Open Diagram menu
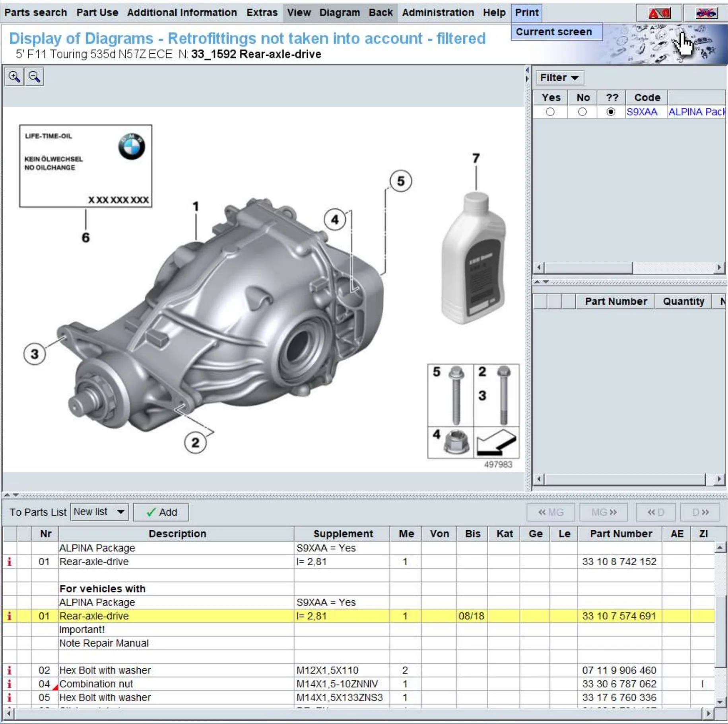 pyautogui.click(x=340, y=13)
